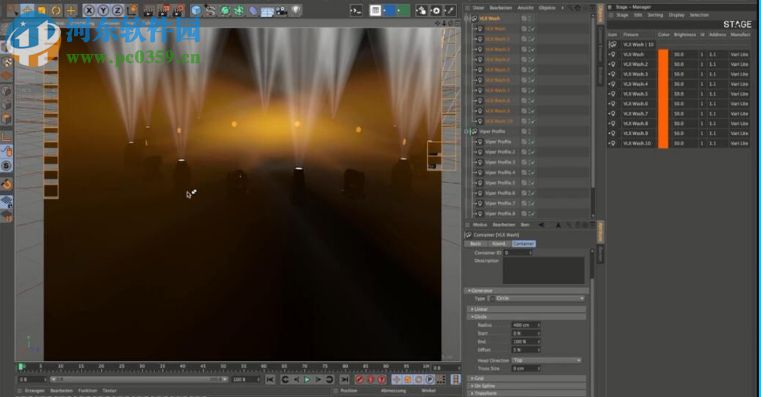This screenshot has width=761, height=397.
Task: Click the S snap icon in left sidebar
Action: (x=6, y=165)
